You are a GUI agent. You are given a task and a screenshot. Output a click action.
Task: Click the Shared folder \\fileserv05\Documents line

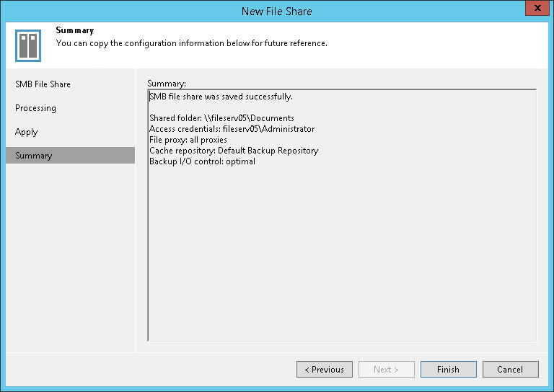point(221,118)
